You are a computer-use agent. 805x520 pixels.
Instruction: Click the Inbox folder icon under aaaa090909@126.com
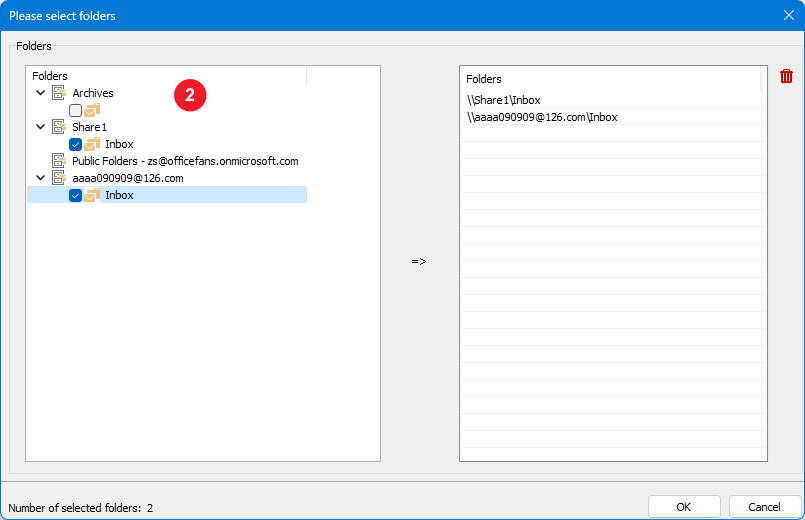tap(92, 195)
